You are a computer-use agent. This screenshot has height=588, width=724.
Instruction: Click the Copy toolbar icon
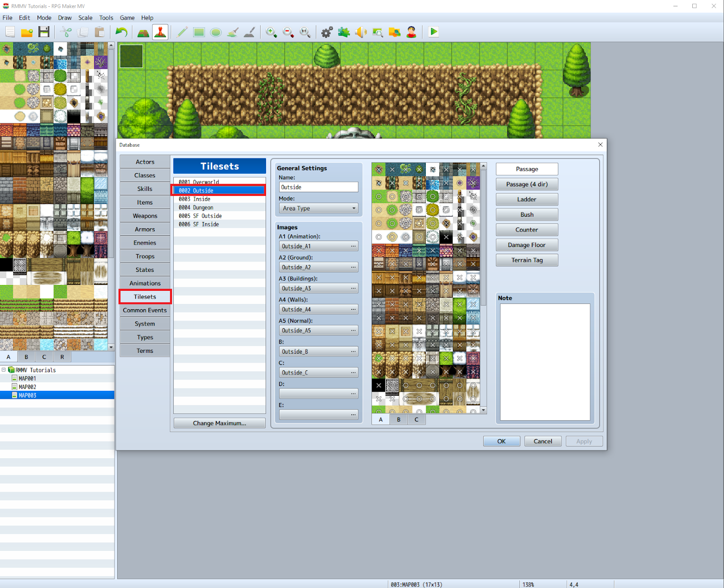(83, 32)
